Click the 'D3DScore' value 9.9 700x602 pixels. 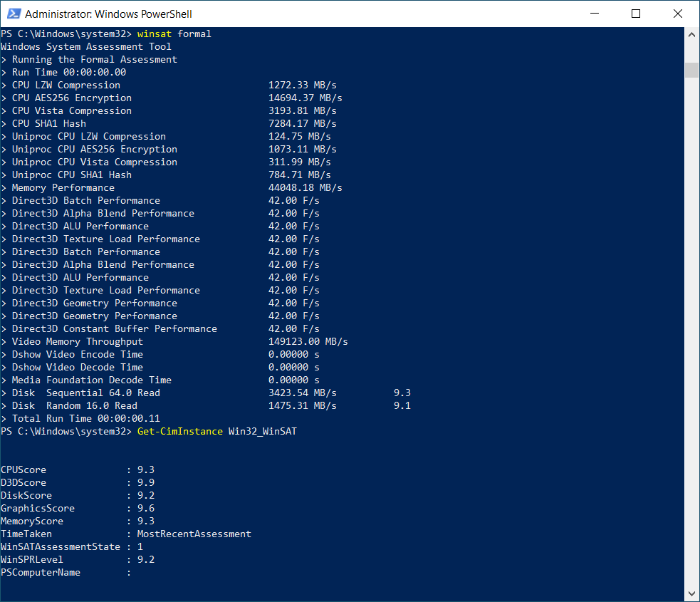click(146, 483)
